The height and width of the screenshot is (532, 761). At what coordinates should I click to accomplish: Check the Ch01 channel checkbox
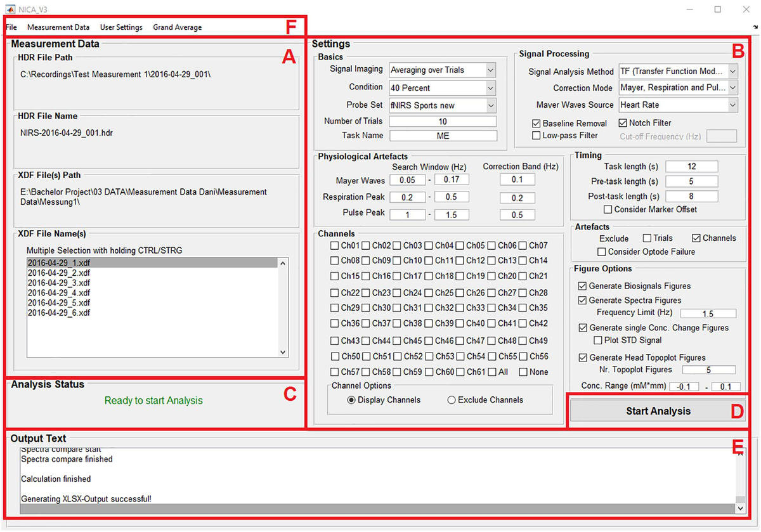[x=334, y=246]
